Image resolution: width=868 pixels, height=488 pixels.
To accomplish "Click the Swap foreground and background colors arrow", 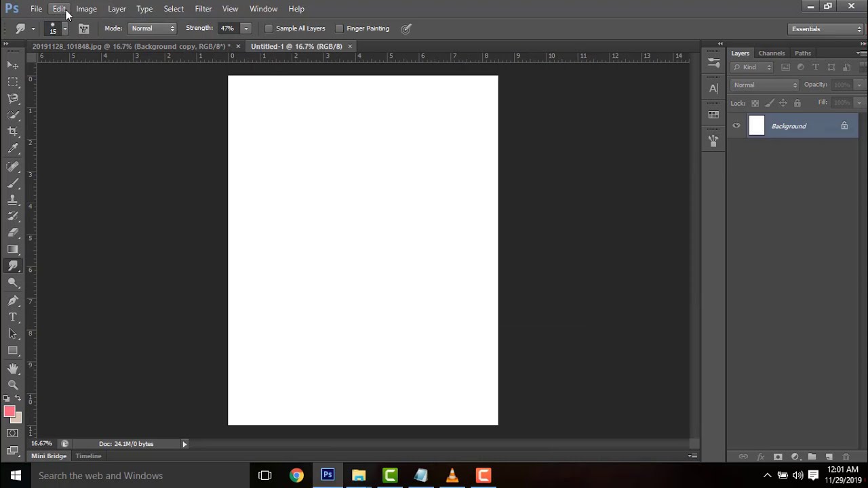I will (x=18, y=398).
